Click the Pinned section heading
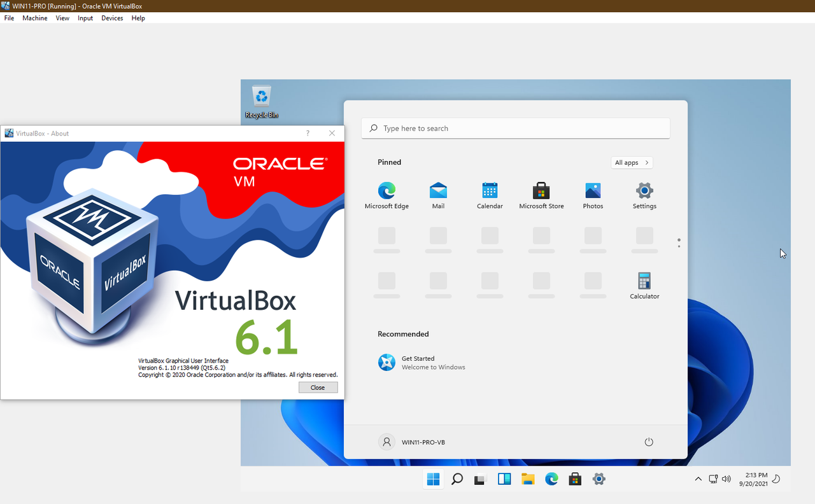 tap(389, 162)
